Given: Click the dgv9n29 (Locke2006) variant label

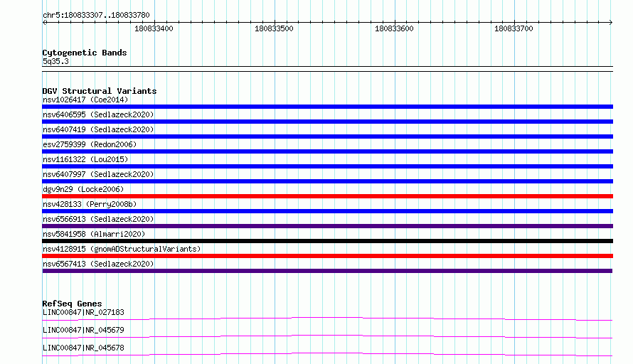Looking at the screenshot, I should click(83, 189).
